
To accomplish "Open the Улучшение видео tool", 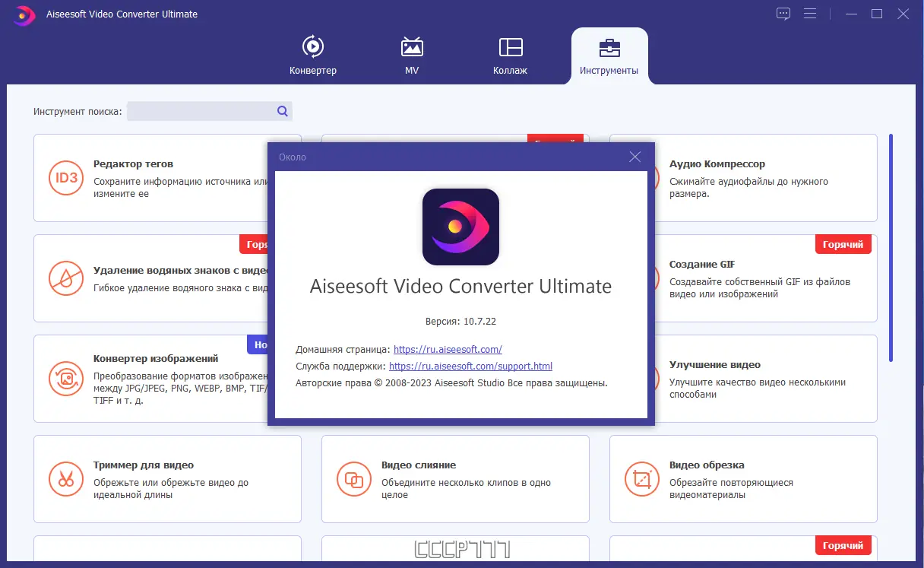I will (x=743, y=379).
